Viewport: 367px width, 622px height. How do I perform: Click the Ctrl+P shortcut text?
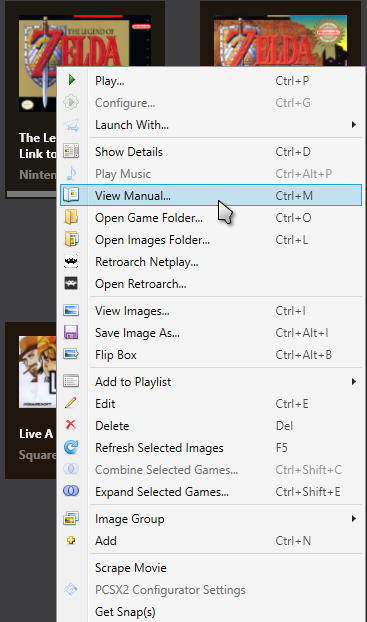pos(292,81)
